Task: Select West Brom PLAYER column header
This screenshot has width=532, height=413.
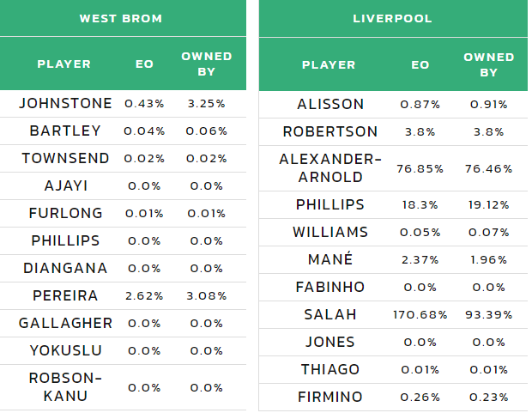Action: tap(64, 64)
